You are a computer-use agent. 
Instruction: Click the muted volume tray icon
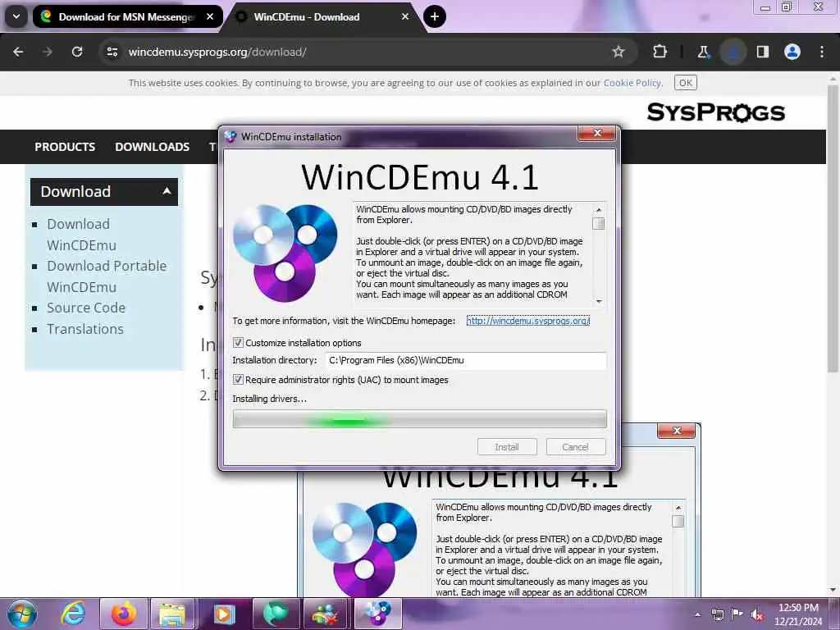tap(757, 614)
